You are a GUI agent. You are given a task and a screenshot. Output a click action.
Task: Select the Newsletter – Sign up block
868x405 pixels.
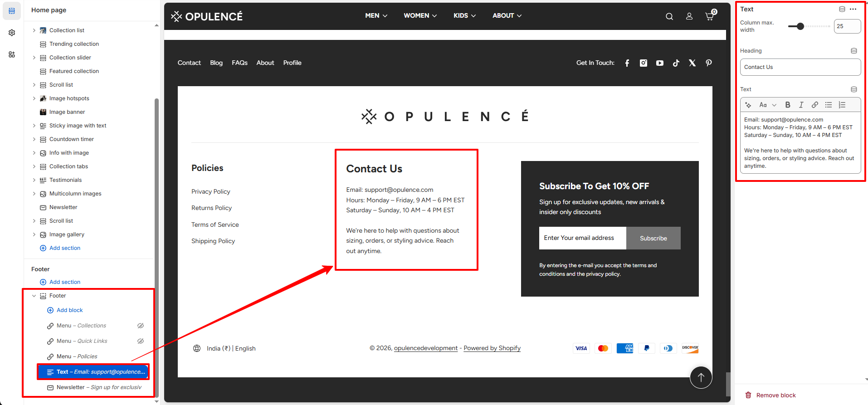click(94, 387)
